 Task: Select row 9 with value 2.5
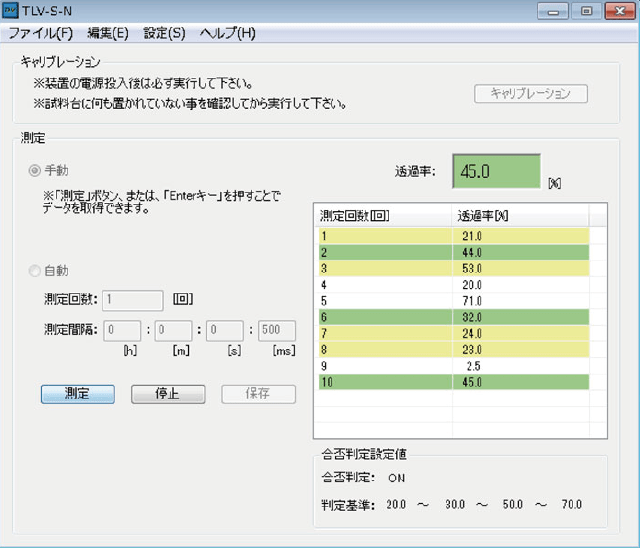click(x=454, y=366)
